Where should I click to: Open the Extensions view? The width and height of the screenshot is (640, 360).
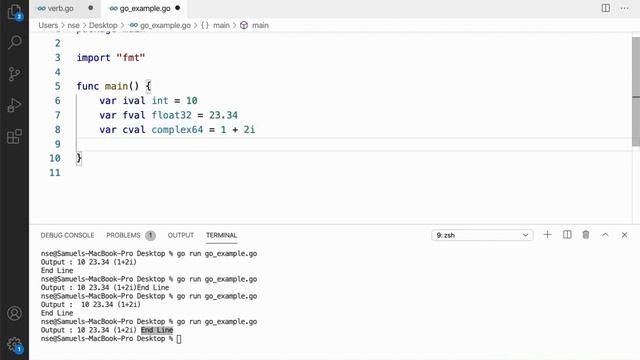(15, 137)
